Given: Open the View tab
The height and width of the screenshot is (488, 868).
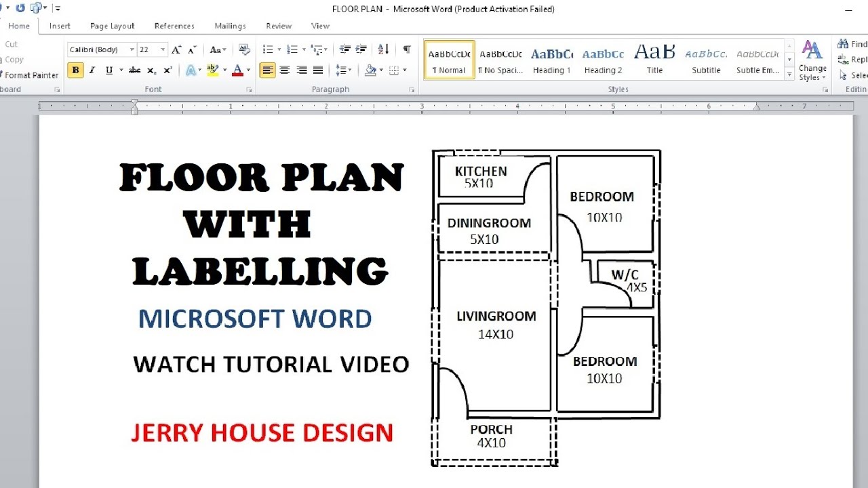Looking at the screenshot, I should pyautogui.click(x=320, y=26).
